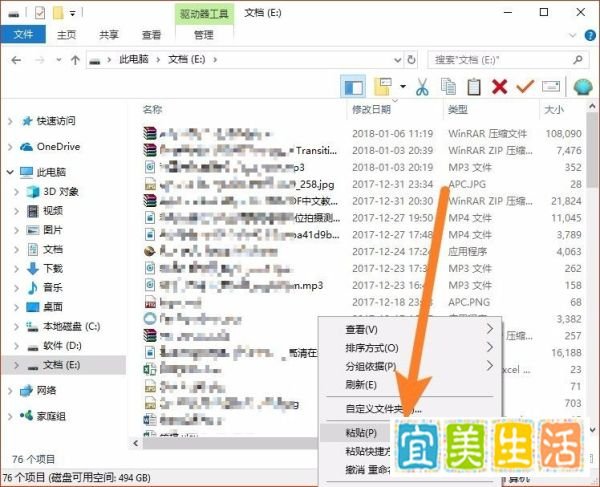Expand the 快速访问 tree node arrow

pyautogui.click(x=10, y=122)
